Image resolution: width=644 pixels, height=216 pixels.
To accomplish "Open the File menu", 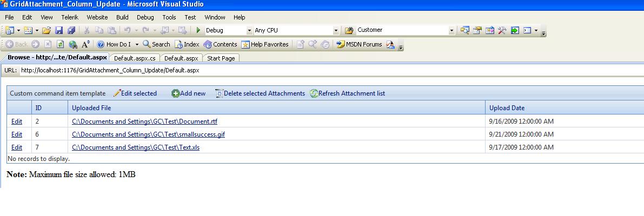I will (x=9, y=17).
